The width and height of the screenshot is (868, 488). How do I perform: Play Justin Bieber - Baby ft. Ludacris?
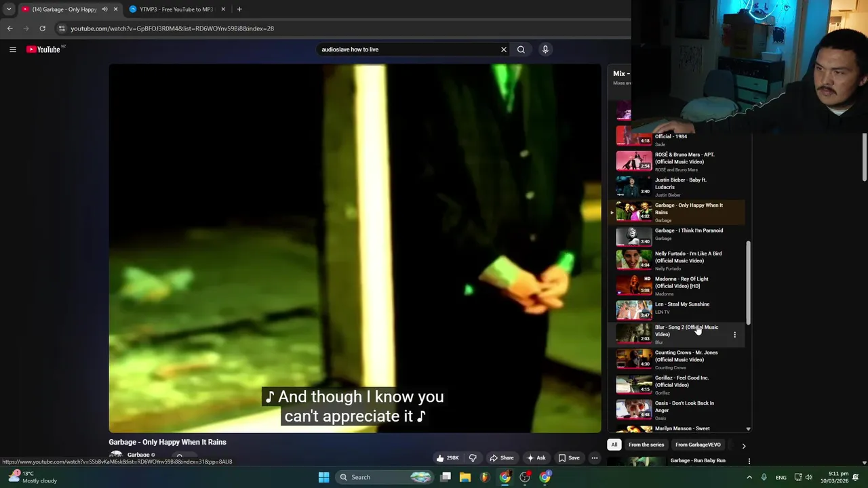[x=678, y=186]
